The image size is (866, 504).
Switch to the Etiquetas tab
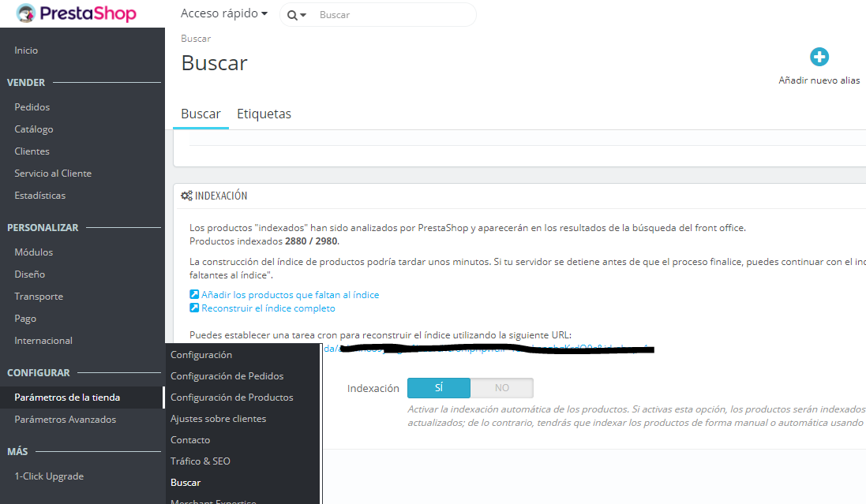pos(264,114)
